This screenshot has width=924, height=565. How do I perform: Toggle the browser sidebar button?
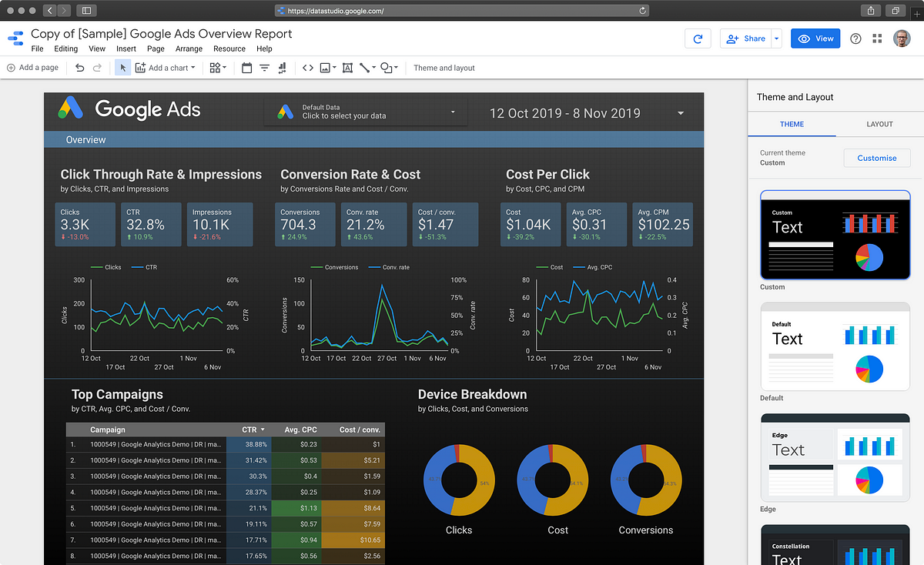tap(85, 11)
